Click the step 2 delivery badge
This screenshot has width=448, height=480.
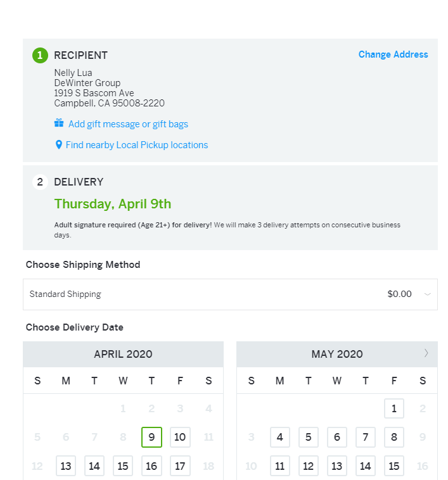click(x=40, y=182)
